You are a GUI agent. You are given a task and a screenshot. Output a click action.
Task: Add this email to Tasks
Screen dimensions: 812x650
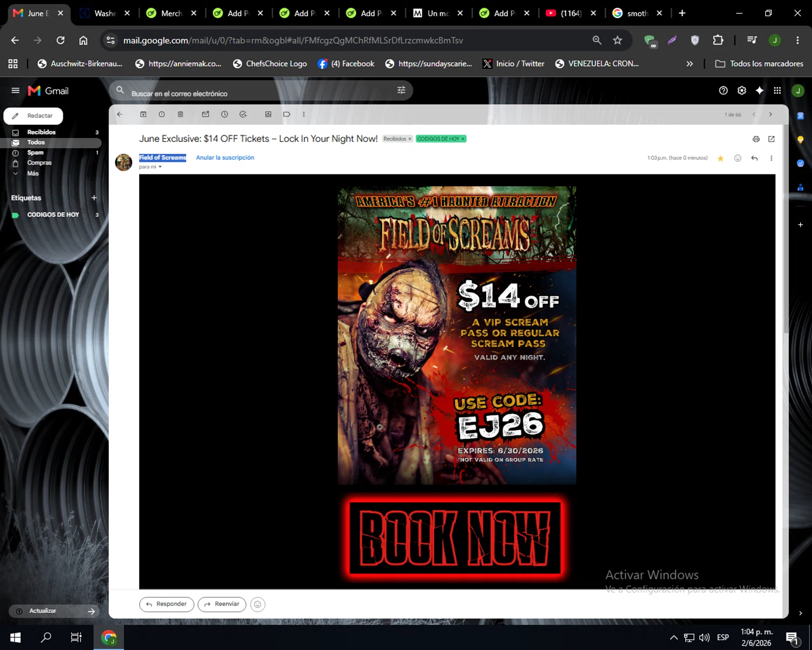click(x=243, y=114)
